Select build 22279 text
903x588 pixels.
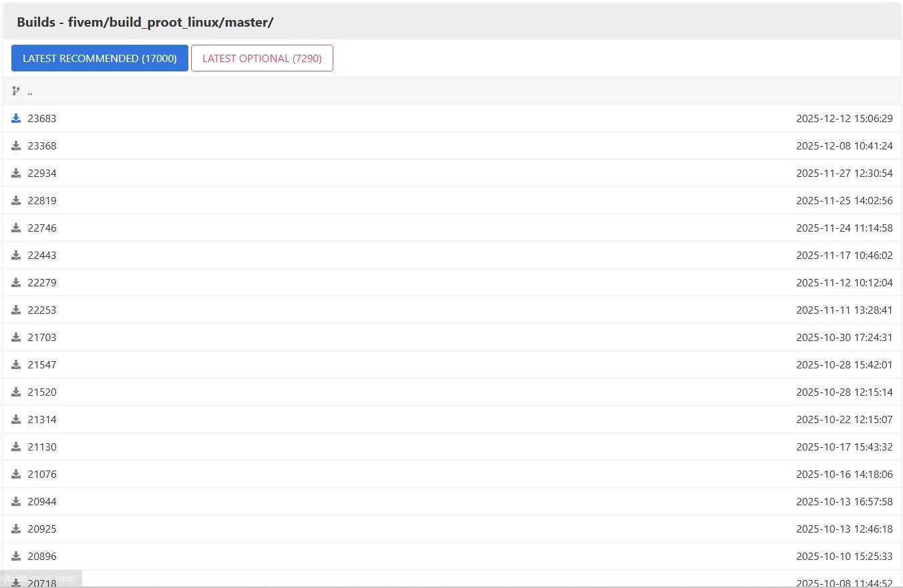pos(42,283)
